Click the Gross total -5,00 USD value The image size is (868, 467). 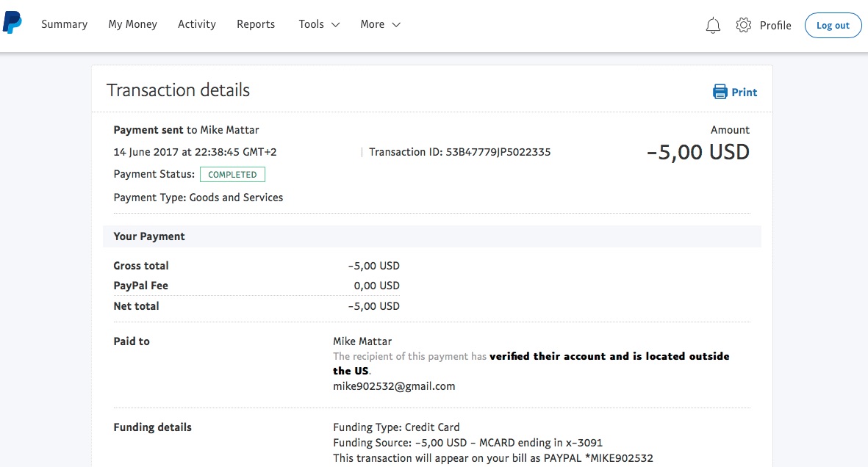pos(373,266)
